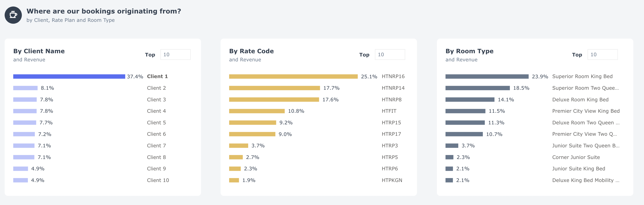Click the HTNRP14 rate code label
Image resolution: width=644 pixels, height=205 pixels.
tap(393, 88)
